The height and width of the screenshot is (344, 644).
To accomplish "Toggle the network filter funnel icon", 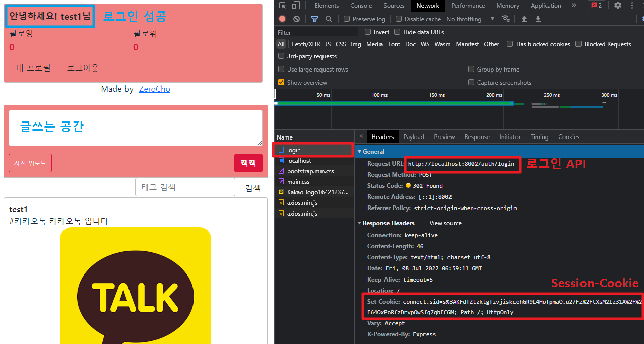I will (315, 19).
